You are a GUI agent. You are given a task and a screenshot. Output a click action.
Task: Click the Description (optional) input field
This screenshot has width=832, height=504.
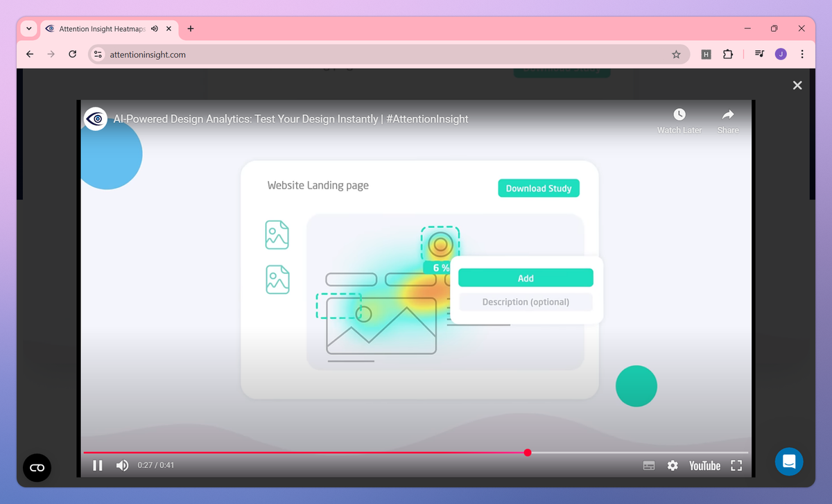(x=525, y=302)
